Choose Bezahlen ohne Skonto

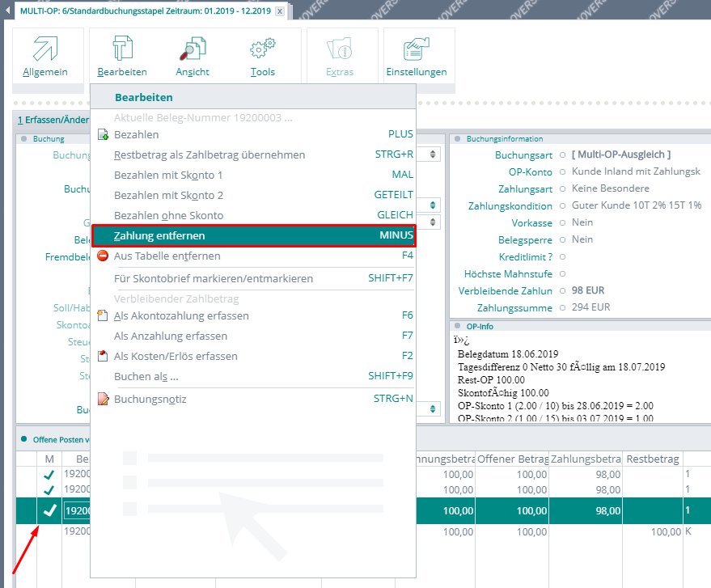[x=168, y=216]
